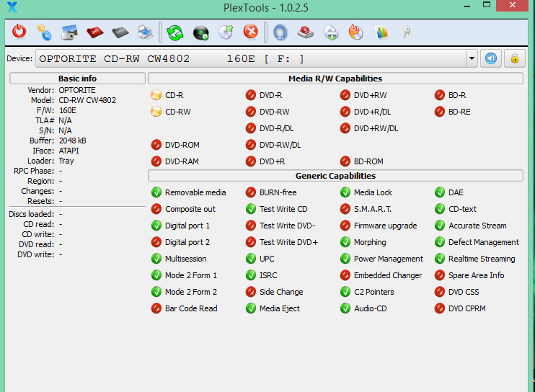
Task: Refresh with the green arrows icon
Action: pyautogui.click(x=175, y=32)
